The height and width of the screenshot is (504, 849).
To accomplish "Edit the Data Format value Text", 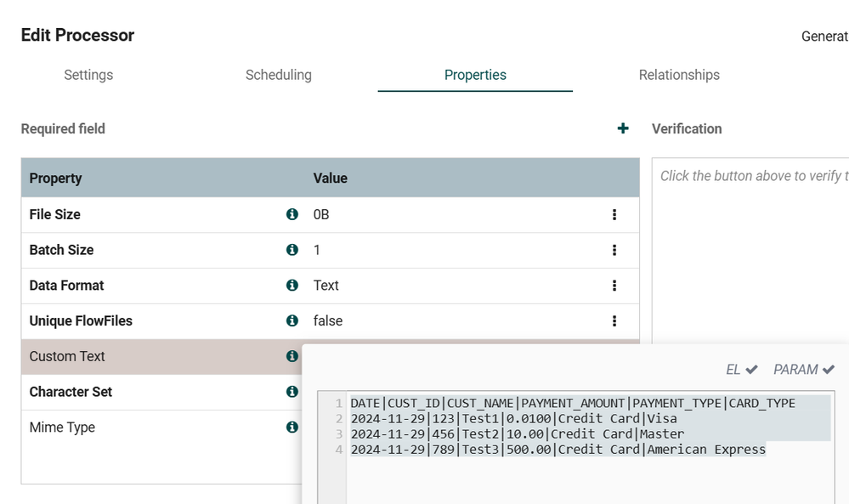I will (326, 286).
